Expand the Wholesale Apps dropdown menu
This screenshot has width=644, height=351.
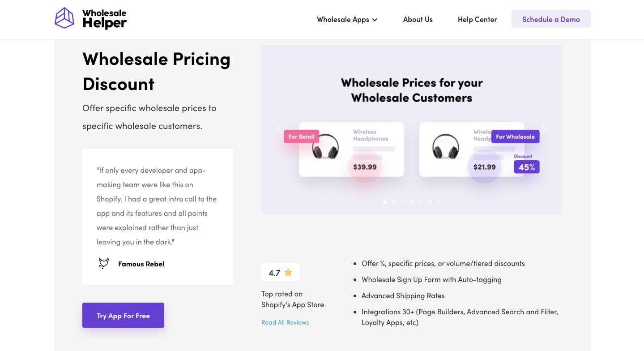pyautogui.click(x=343, y=19)
